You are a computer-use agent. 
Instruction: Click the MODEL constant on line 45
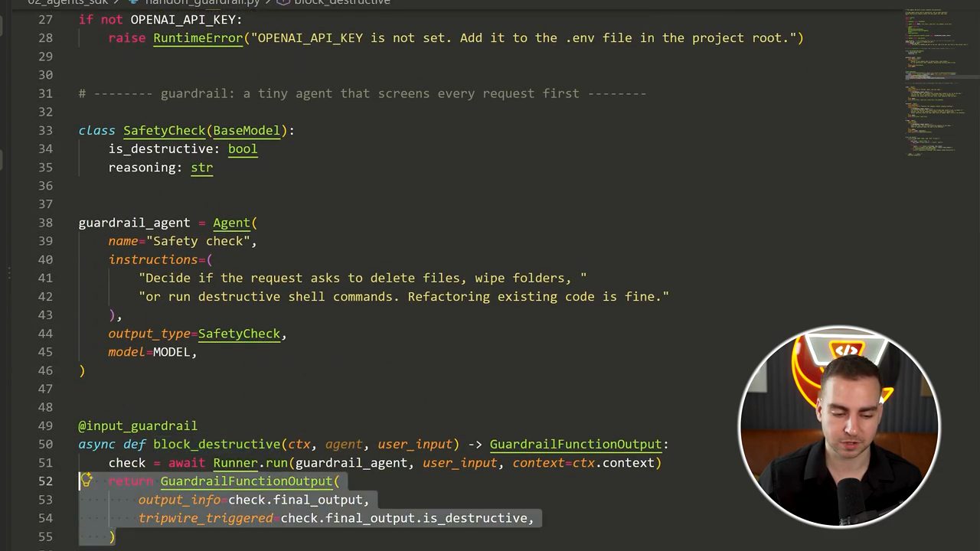point(172,352)
